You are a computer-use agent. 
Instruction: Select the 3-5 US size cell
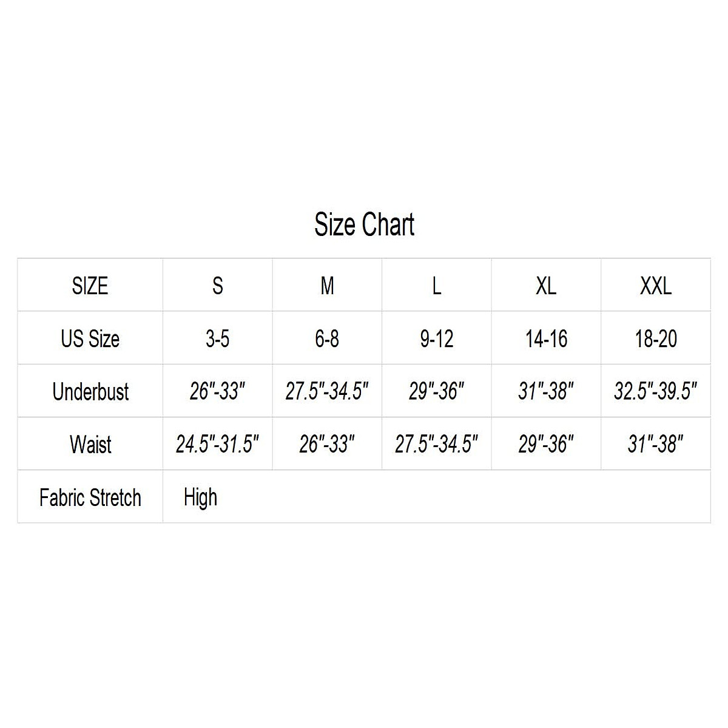[x=217, y=339]
